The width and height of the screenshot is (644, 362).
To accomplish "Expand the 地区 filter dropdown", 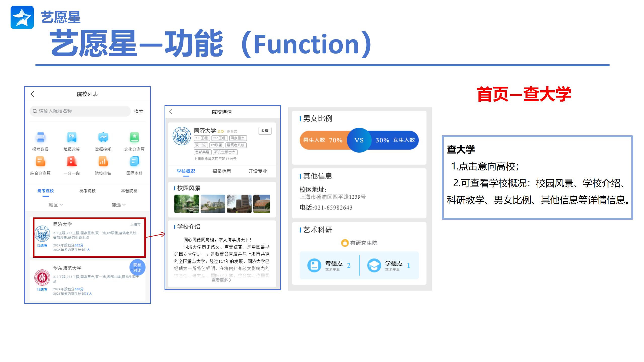I will click(56, 205).
